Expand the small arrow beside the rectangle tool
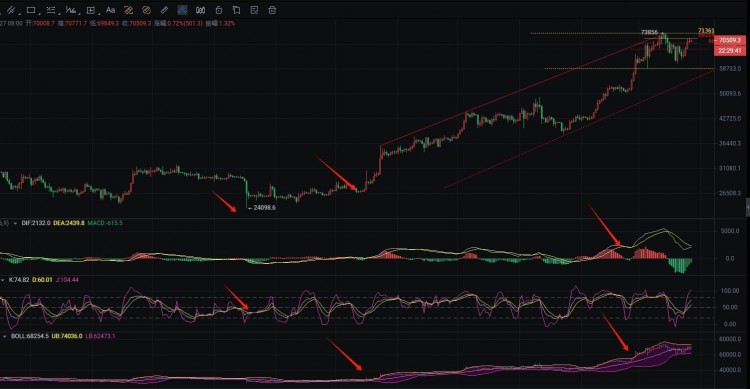750x389 pixels. 40,13
